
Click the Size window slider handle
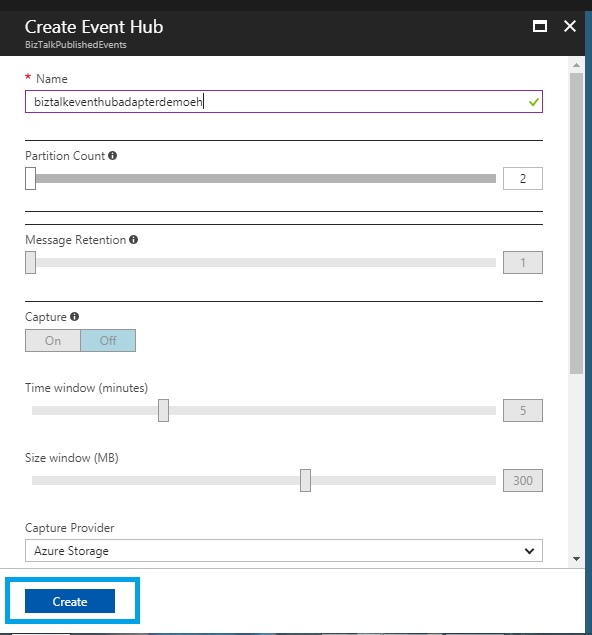point(305,480)
